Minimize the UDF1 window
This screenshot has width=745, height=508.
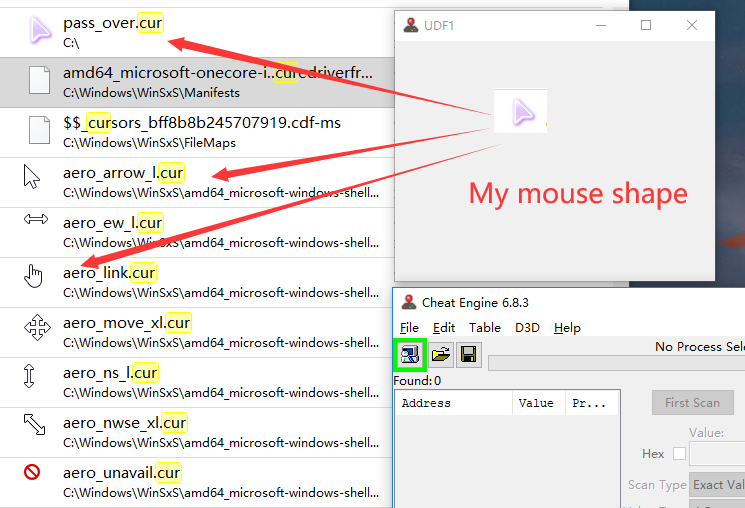(601, 25)
